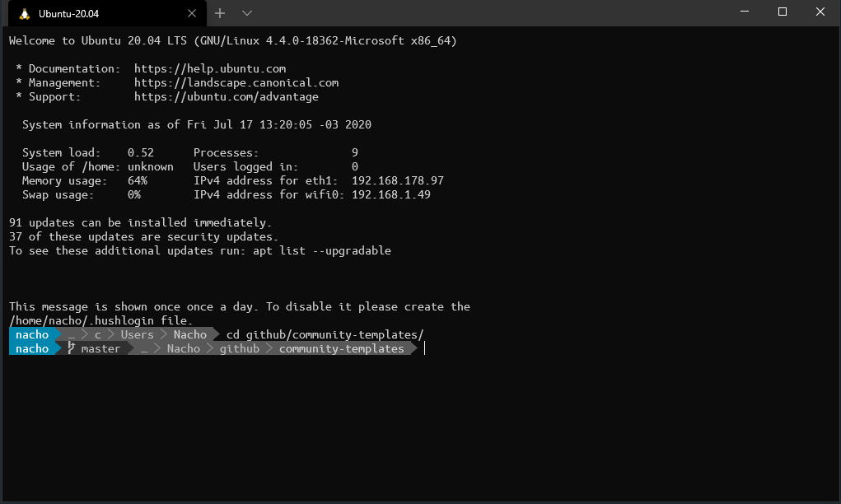Click the https://ubuntu.com/advantage support URL

pos(226,96)
